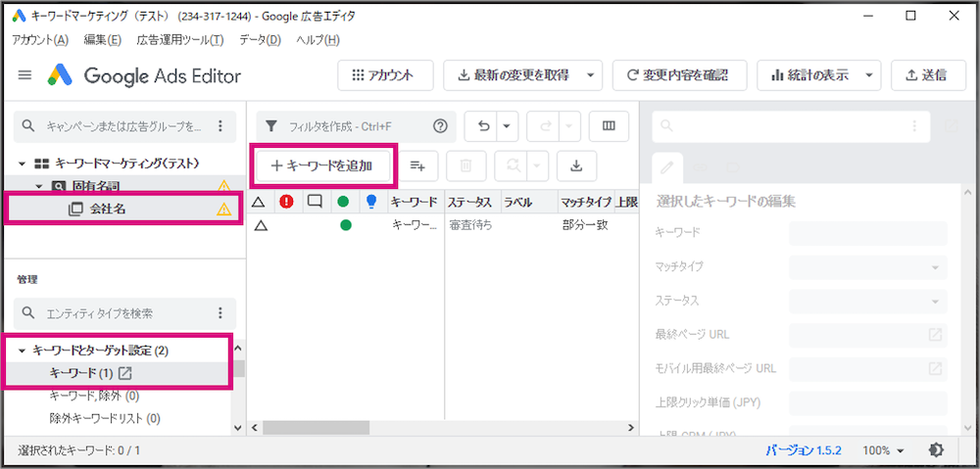Click the green status dot in the keyword row
The height and width of the screenshot is (469, 980).
(344, 226)
